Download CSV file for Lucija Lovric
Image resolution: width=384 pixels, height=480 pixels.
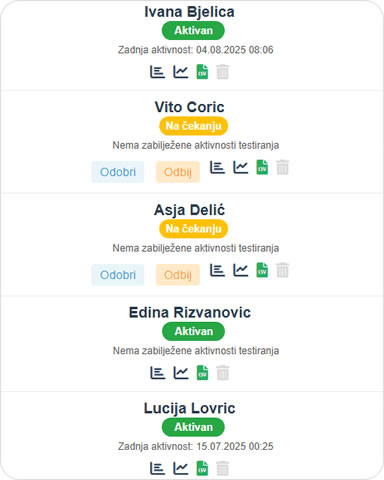[x=202, y=468]
